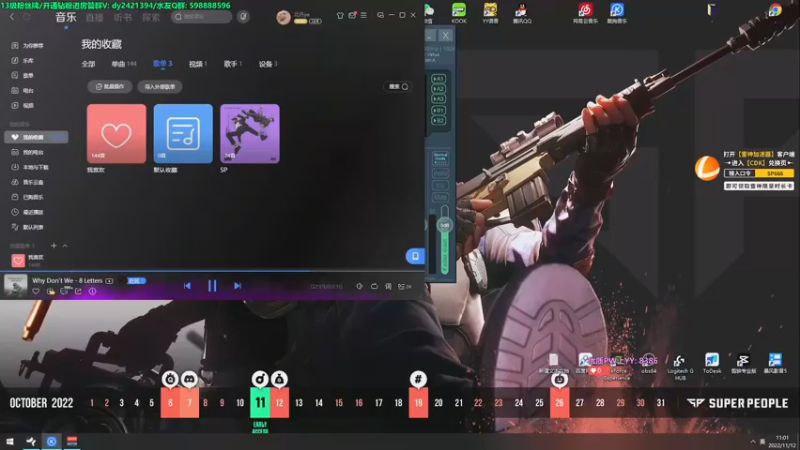Toggle B1 output in Voicemeeter window
800x450 pixels.
click(x=438, y=110)
